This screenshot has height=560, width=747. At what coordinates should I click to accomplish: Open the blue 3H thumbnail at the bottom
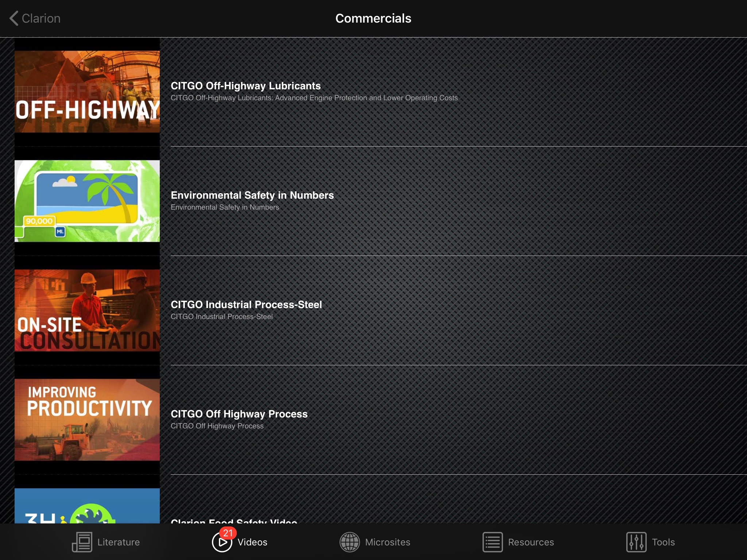point(87,506)
